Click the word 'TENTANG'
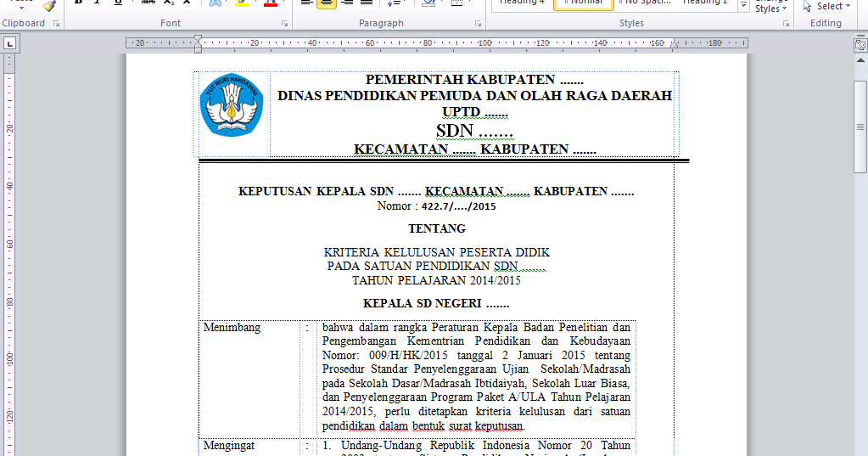The width and height of the screenshot is (868, 456). 437,228
